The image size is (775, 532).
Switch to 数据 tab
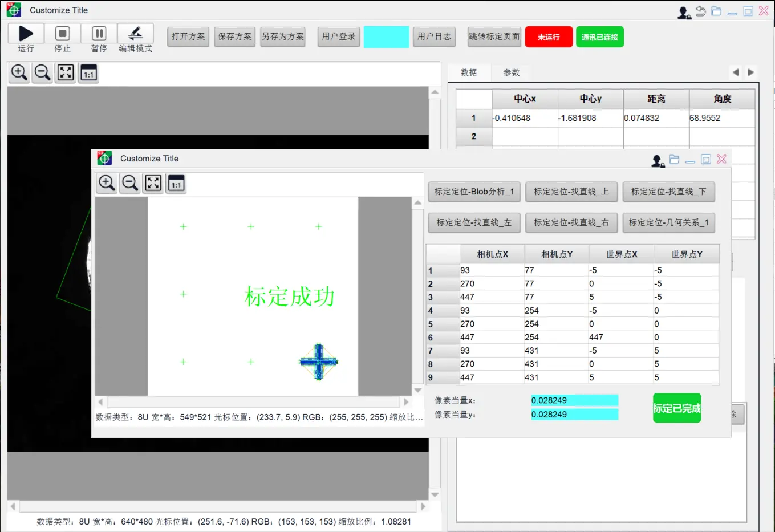[x=469, y=72]
